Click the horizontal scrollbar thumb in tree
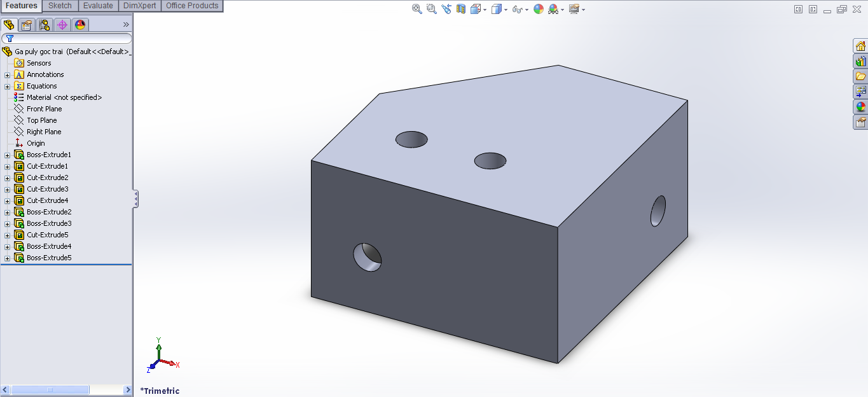Image resolution: width=868 pixels, height=397 pixels. (50, 389)
